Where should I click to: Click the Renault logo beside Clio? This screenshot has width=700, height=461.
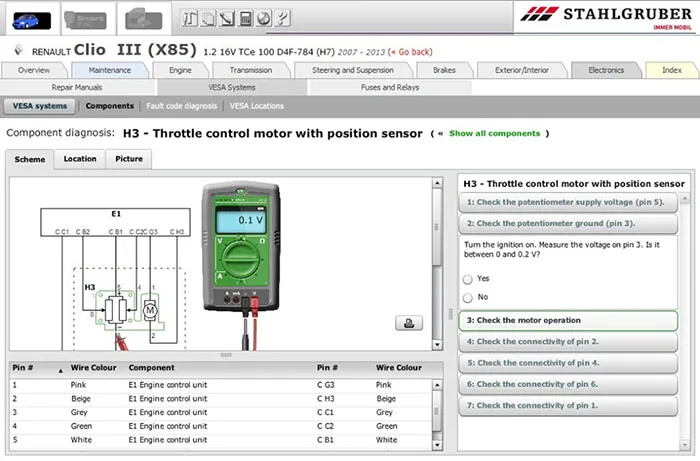pos(18,50)
